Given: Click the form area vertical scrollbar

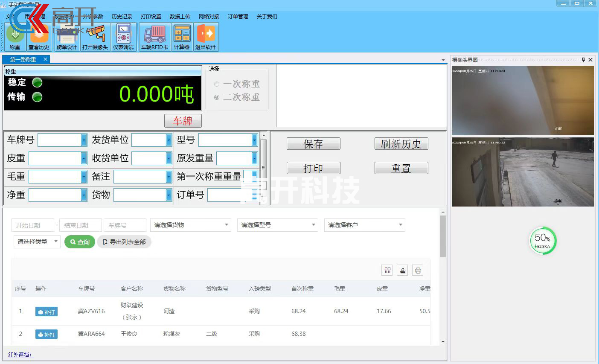Looking at the screenshot, I should tap(264, 168).
